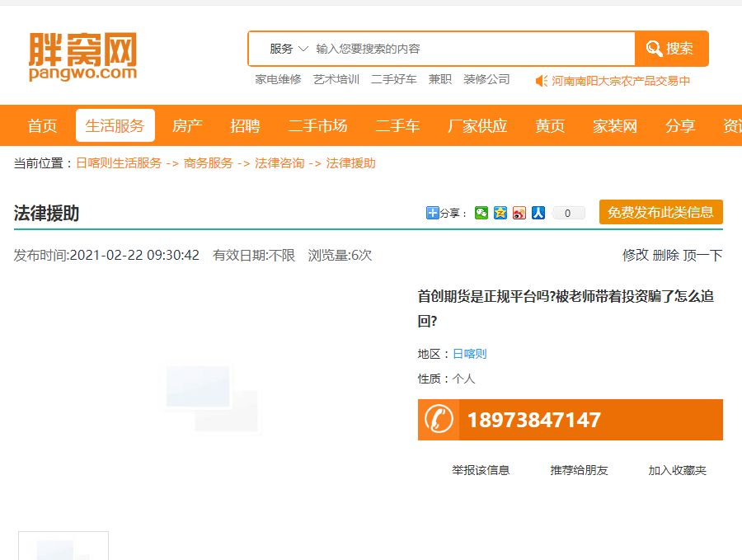This screenshot has width=742, height=560.
Task: Open the 二手车 nav tab
Action: point(397,126)
